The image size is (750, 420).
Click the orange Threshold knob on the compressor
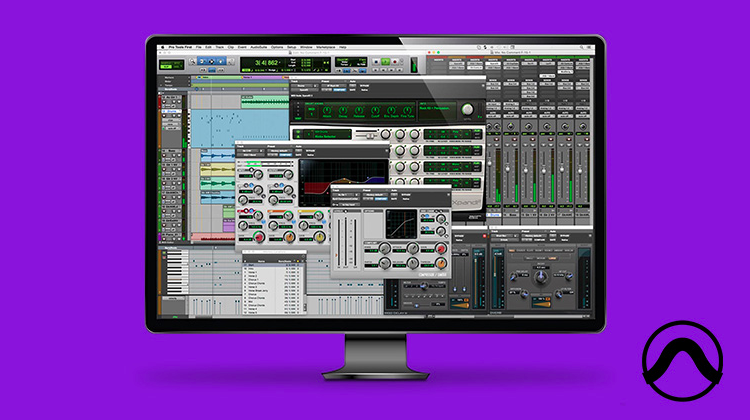coord(441,263)
